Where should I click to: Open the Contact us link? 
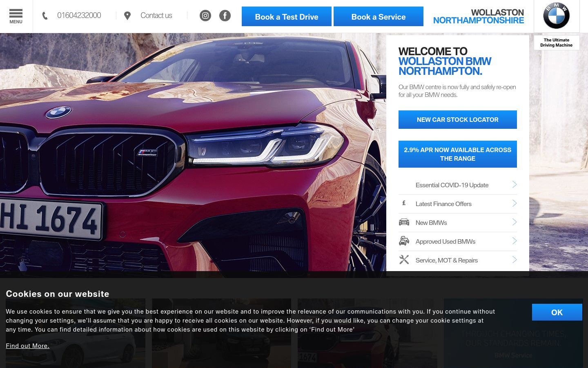(156, 16)
